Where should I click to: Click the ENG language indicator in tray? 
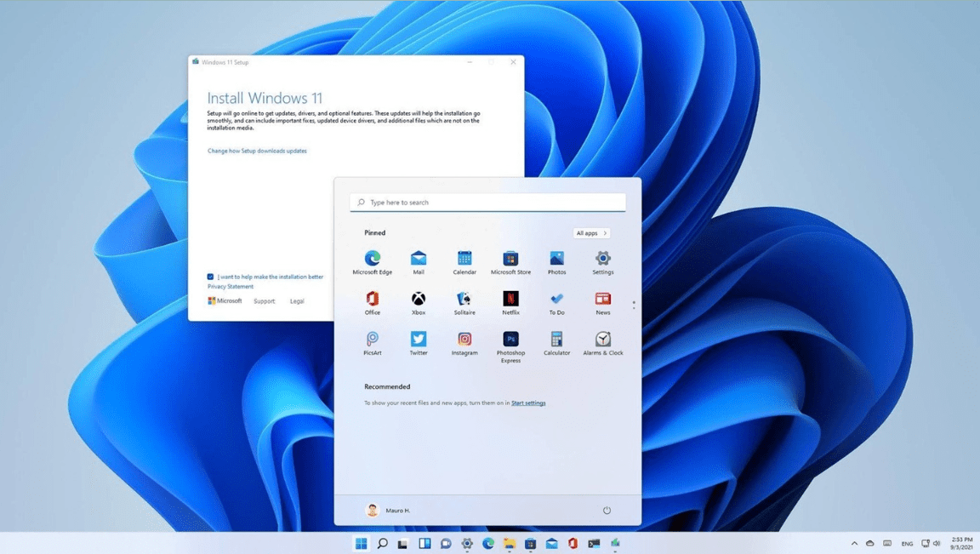coord(907,544)
